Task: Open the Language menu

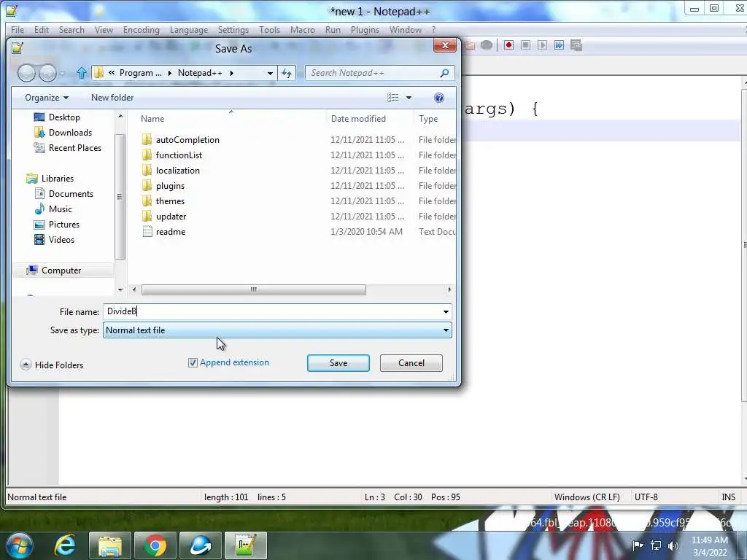Action: 189,29
